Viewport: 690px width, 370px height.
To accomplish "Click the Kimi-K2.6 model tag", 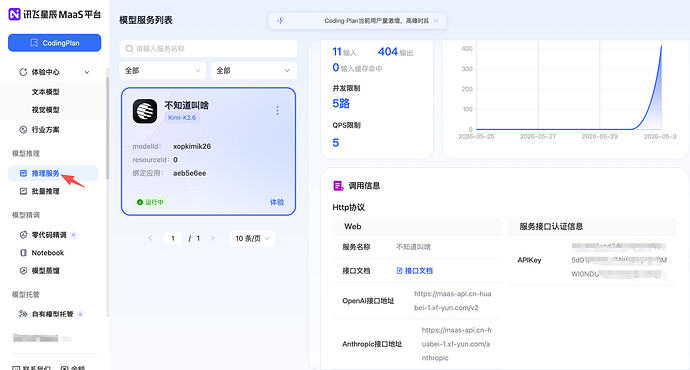I will pyautogui.click(x=182, y=117).
